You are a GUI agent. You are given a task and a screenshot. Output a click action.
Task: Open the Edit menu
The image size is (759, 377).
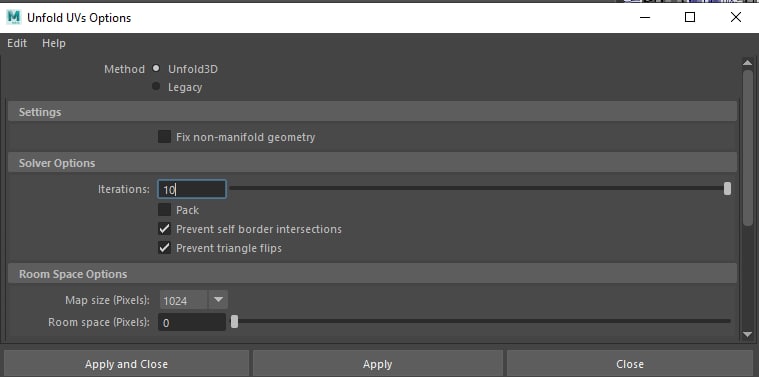17,43
